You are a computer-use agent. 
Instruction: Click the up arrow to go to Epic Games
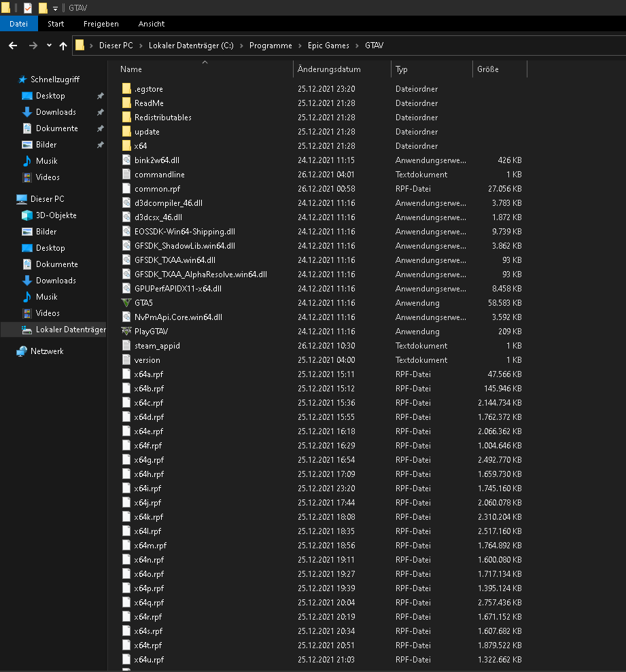pos(63,46)
